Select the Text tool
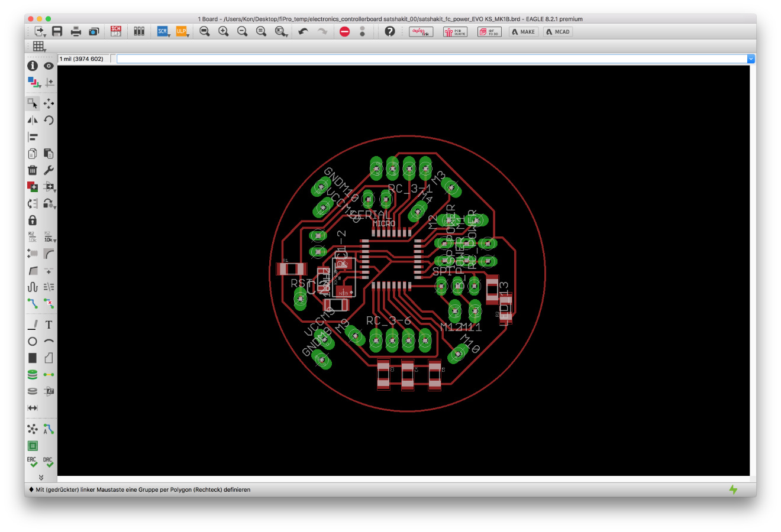Screen dimensions: 781x532 tap(49, 325)
